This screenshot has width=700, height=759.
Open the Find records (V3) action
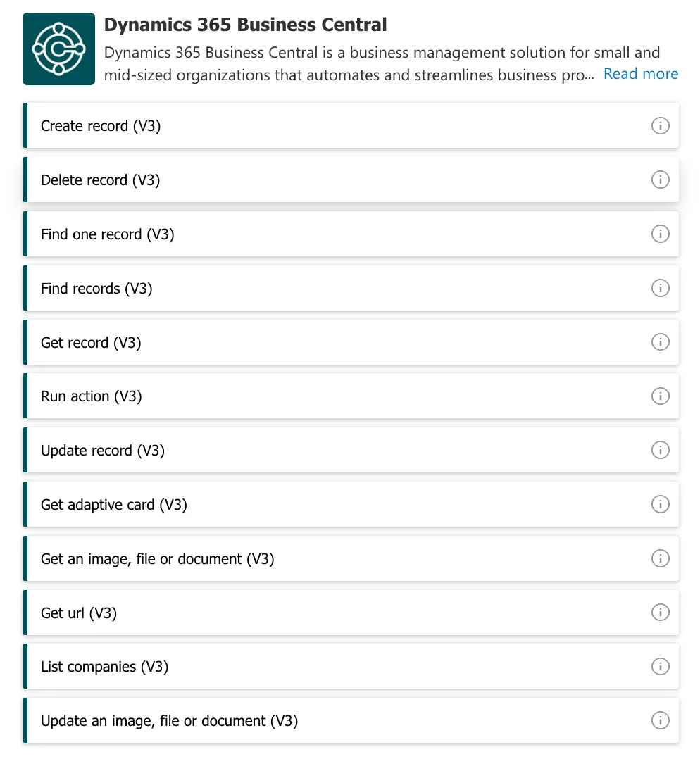pos(282,288)
